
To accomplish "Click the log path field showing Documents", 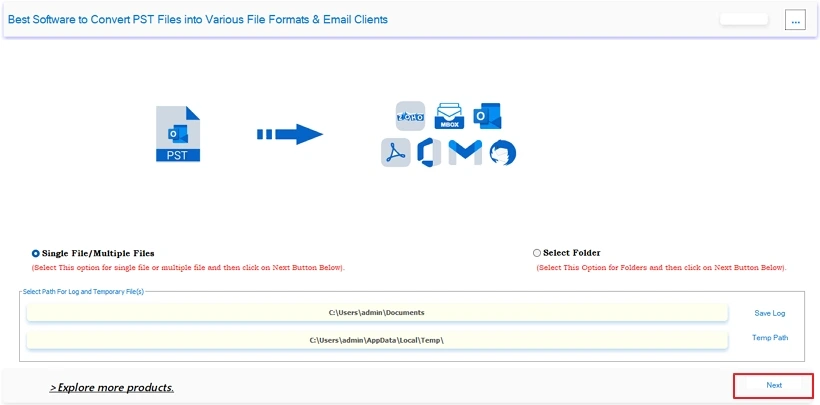I will [x=377, y=312].
